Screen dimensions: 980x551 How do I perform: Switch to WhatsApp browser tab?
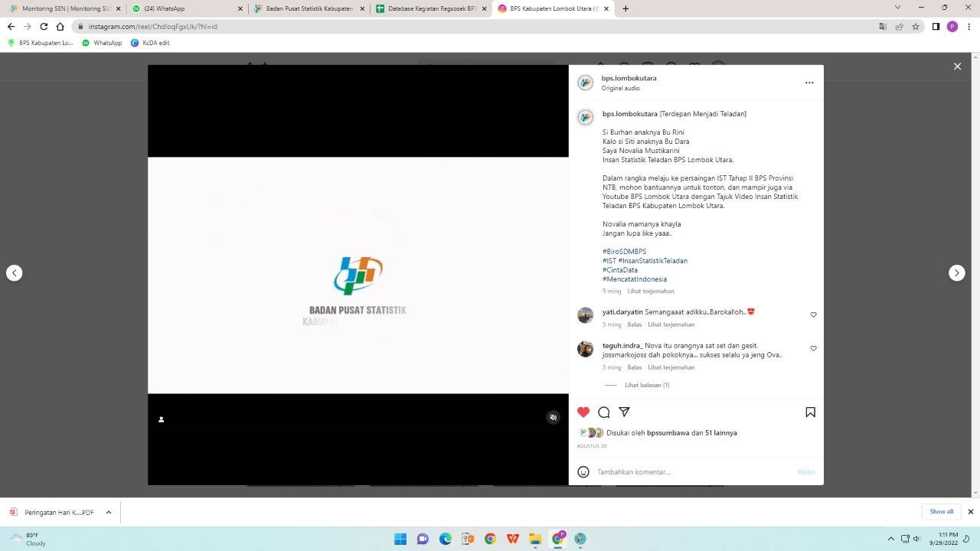(188, 8)
